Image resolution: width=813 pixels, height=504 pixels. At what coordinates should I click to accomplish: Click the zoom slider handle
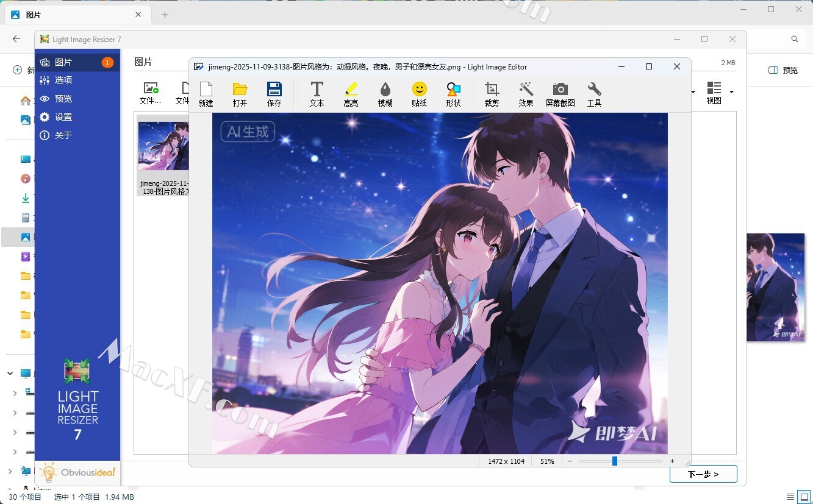(615, 461)
